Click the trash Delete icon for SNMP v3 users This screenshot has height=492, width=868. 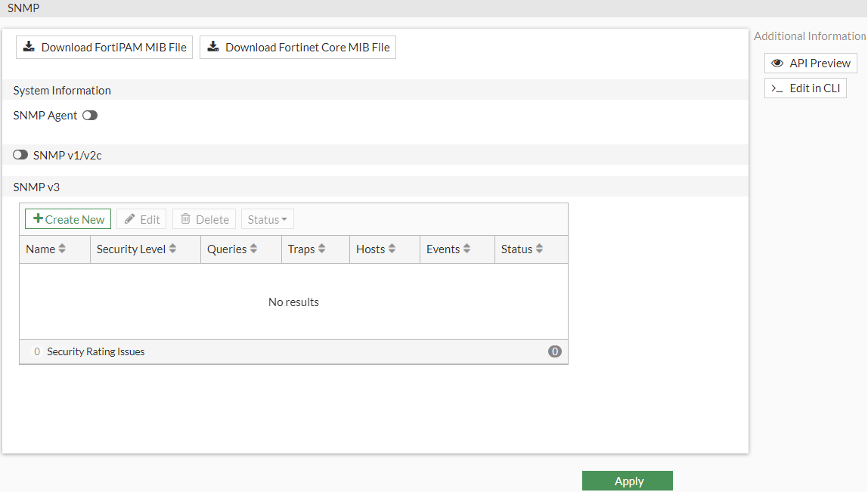[188, 219]
